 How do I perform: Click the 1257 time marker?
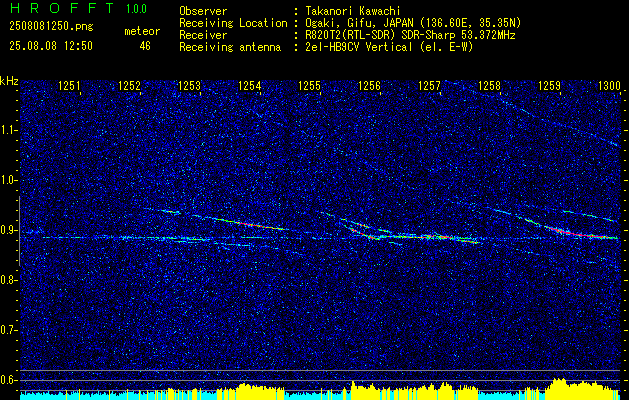coord(429,86)
